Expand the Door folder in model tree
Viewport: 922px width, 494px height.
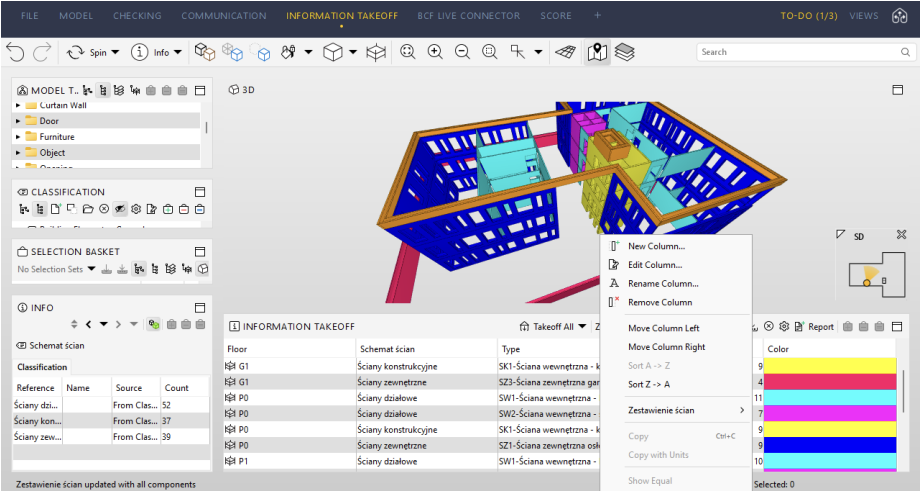click(x=18, y=121)
